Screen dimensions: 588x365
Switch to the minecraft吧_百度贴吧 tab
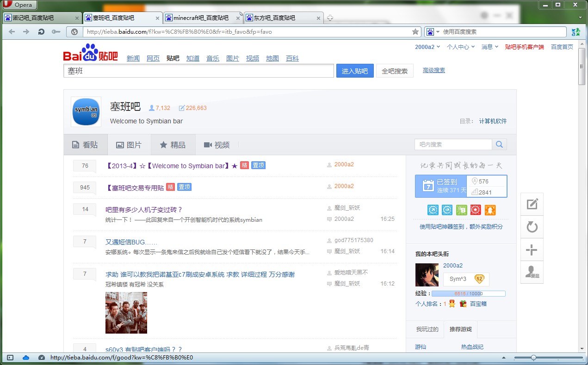tap(203, 18)
